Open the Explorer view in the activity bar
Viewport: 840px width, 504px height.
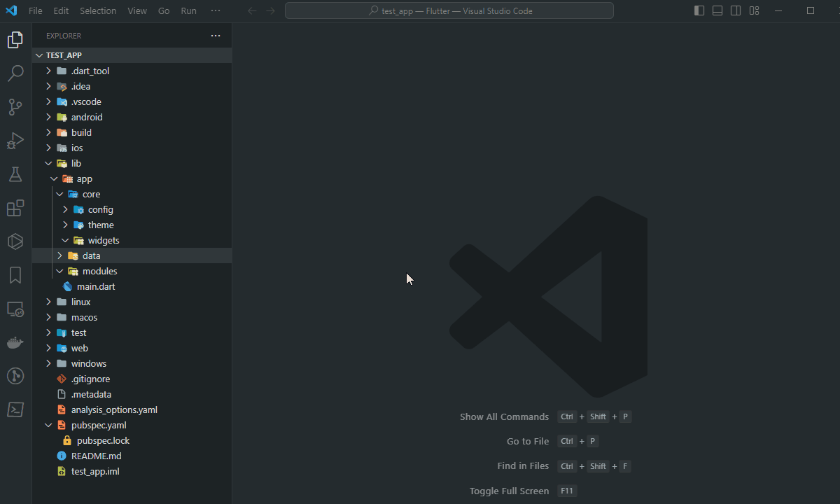pyautogui.click(x=15, y=40)
